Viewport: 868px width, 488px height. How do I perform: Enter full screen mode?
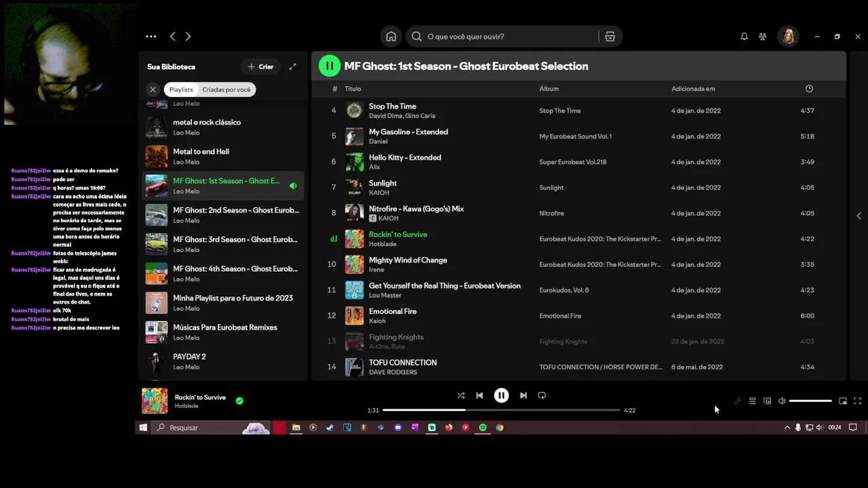tap(857, 401)
